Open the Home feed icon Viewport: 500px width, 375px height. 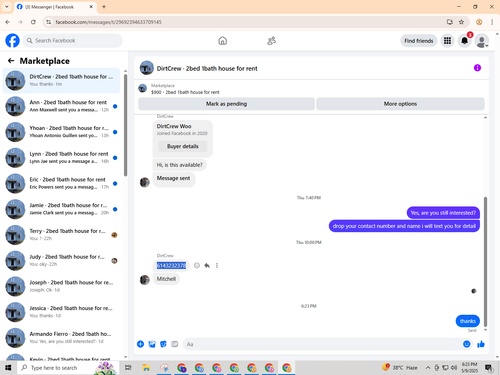[223, 41]
